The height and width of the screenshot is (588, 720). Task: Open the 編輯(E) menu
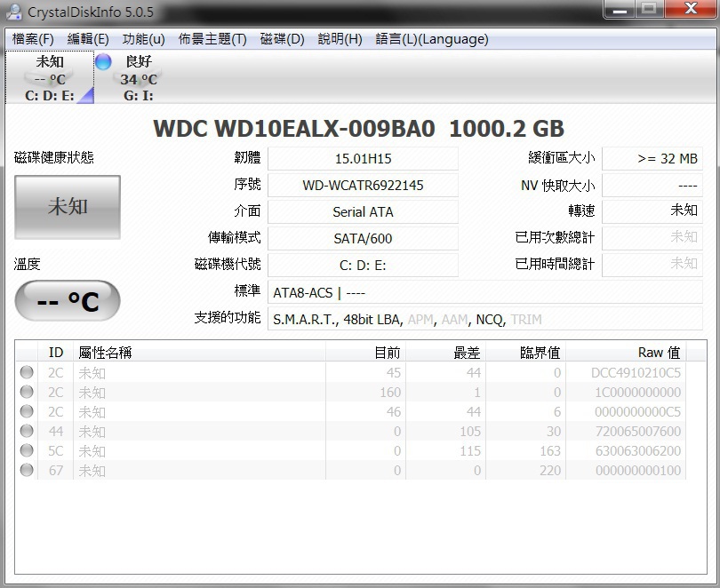(88, 39)
